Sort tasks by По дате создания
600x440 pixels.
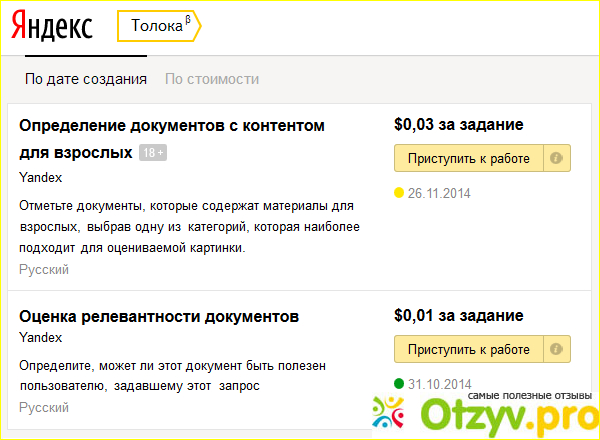point(86,79)
